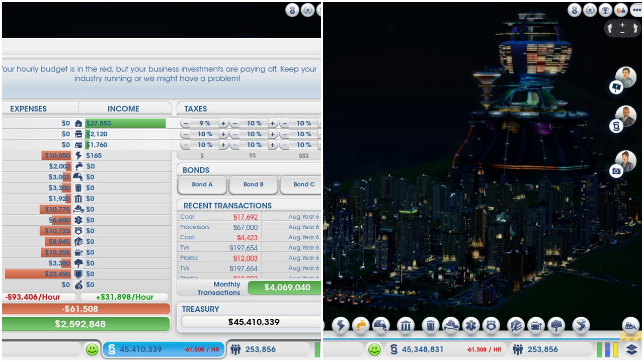Click the happiness smiley in the city view bar
644x362 pixels.
374,349
